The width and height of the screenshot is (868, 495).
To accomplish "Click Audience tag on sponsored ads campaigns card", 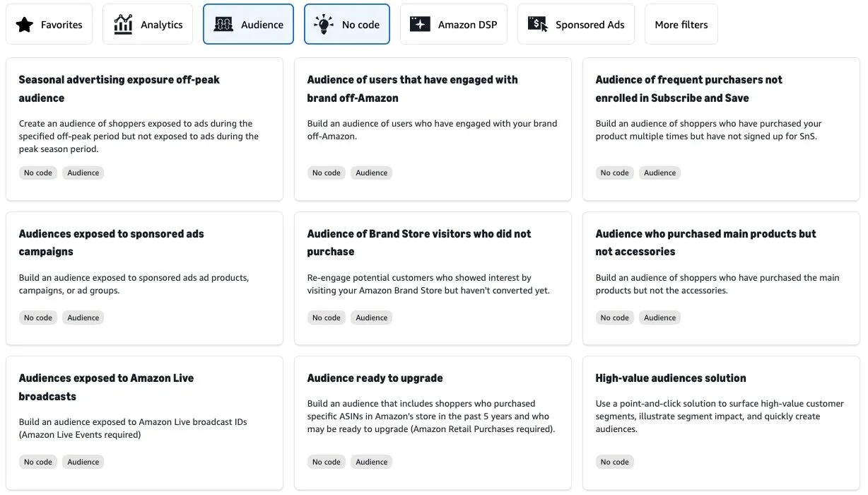I will 83,318.
